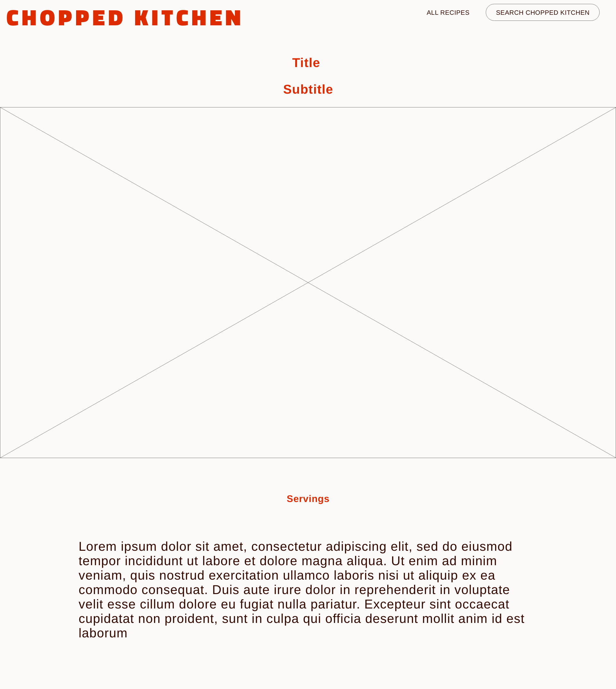The width and height of the screenshot is (616, 689).
Task: Click the SEARCH CHOPPED KITCHEN button
Action: 542,12
